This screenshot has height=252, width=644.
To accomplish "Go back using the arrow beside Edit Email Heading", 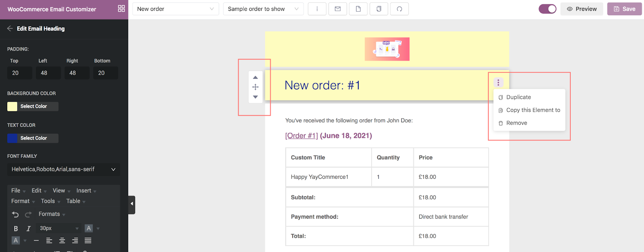I will (10, 29).
